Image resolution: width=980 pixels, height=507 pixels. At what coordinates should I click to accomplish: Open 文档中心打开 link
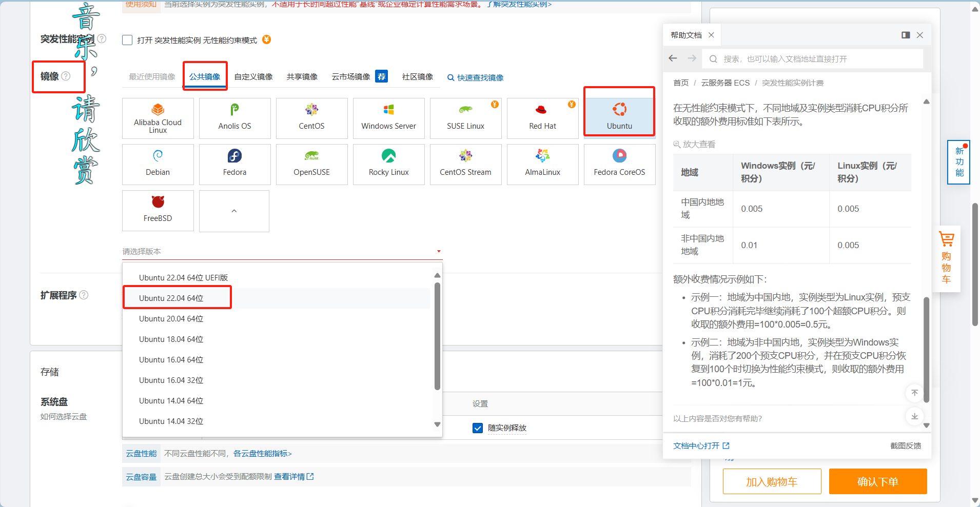click(701, 445)
